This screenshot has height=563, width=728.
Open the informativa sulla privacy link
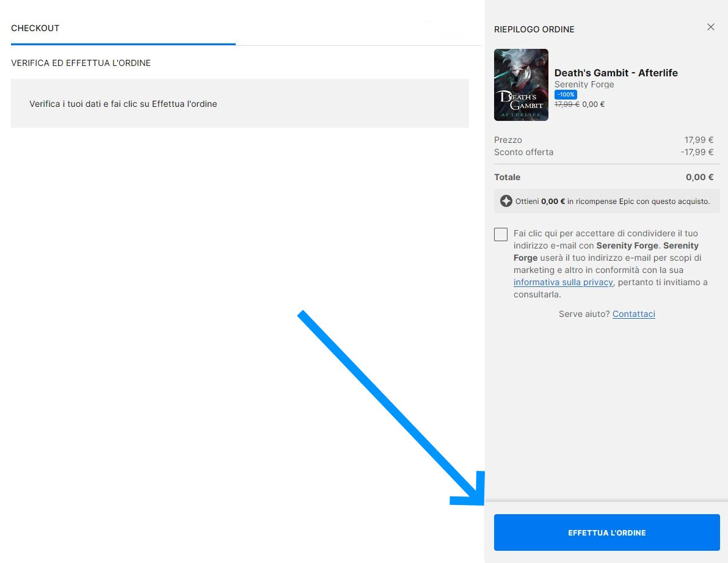[562, 282]
